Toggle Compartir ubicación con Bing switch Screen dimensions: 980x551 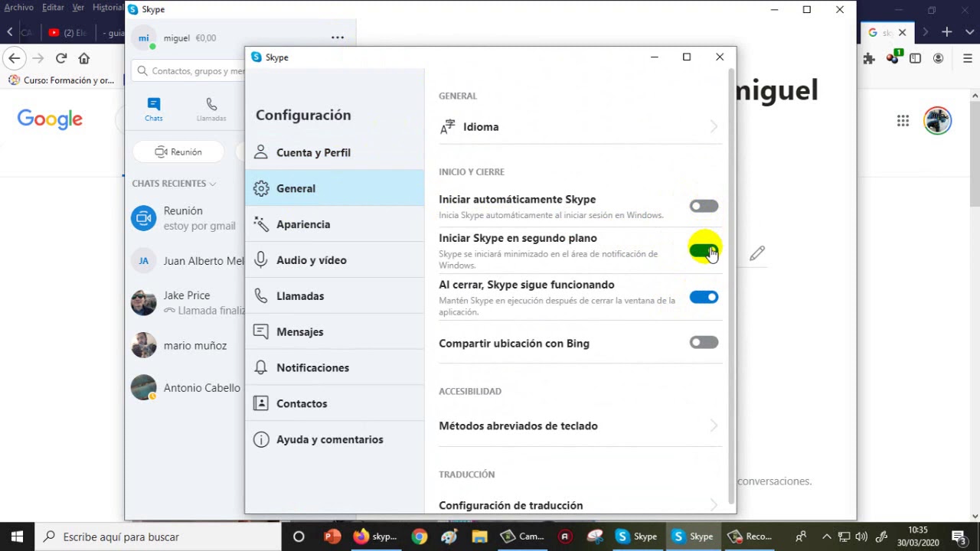tap(704, 342)
